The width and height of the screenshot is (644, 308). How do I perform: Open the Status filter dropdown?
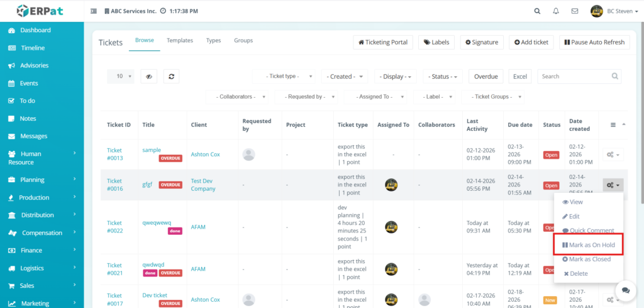[x=443, y=76]
